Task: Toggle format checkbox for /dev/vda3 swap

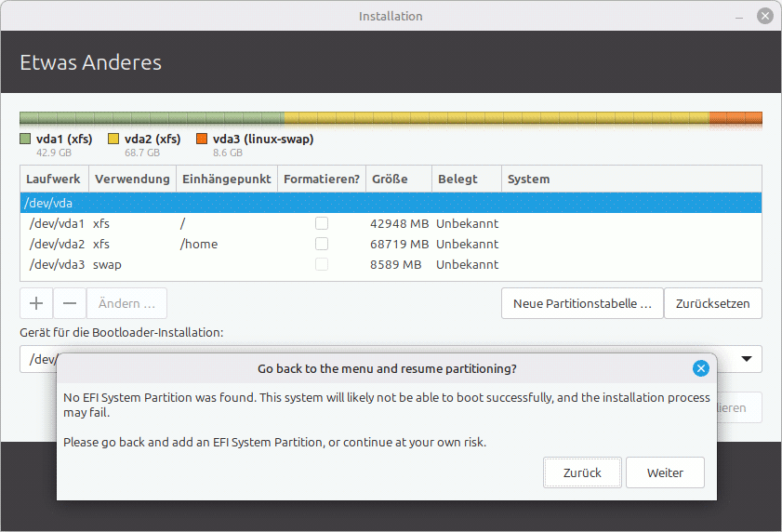Action: [322, 264]
